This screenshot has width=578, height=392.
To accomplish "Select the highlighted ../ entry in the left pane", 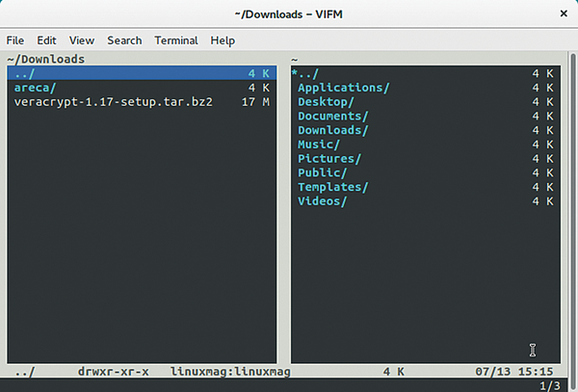I will coord(142,73).
